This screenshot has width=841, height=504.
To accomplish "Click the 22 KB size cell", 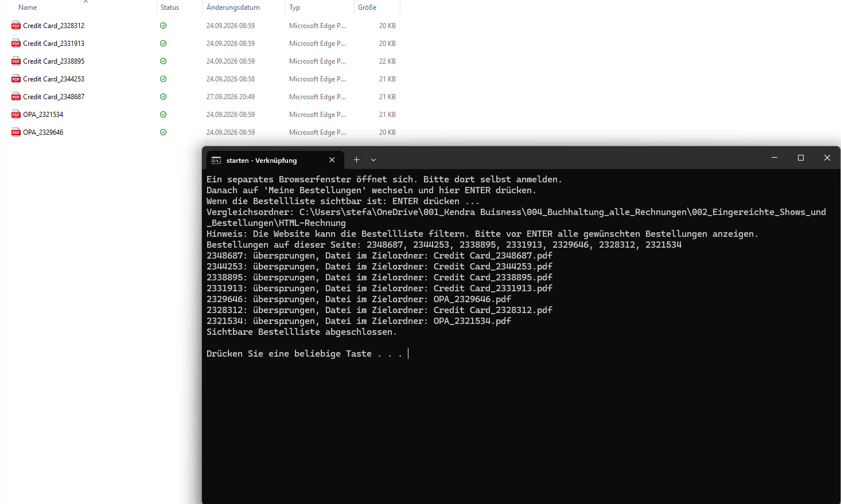I will pos(387,61).
